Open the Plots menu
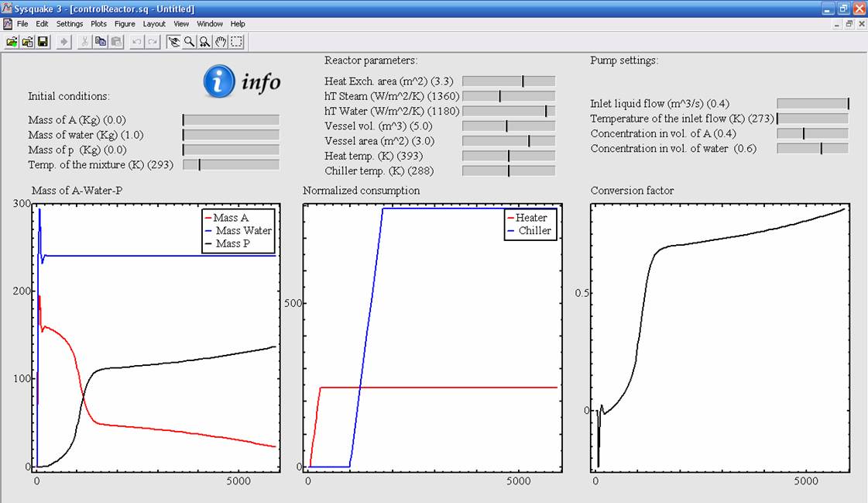Image resolution: width=868 pixels, height=503 pixels. click(98, 24)
